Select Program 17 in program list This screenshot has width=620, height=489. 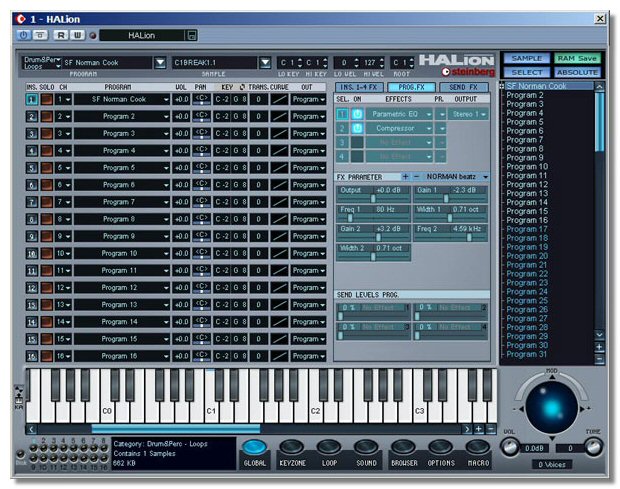tap(527, 229)
